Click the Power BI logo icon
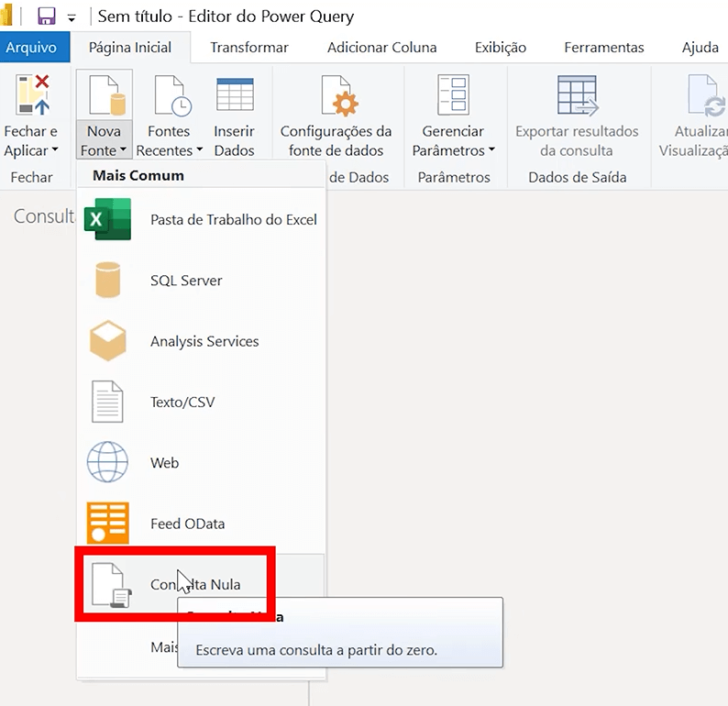The width and height of the screenshot is (728, 706). [x=6, y=16]
